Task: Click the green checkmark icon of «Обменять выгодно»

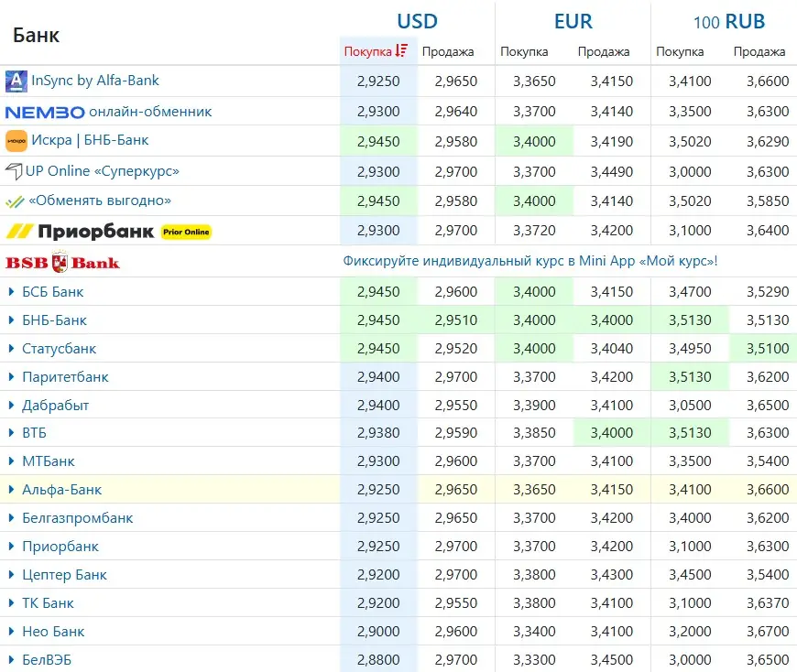Action: pos(15,201)
